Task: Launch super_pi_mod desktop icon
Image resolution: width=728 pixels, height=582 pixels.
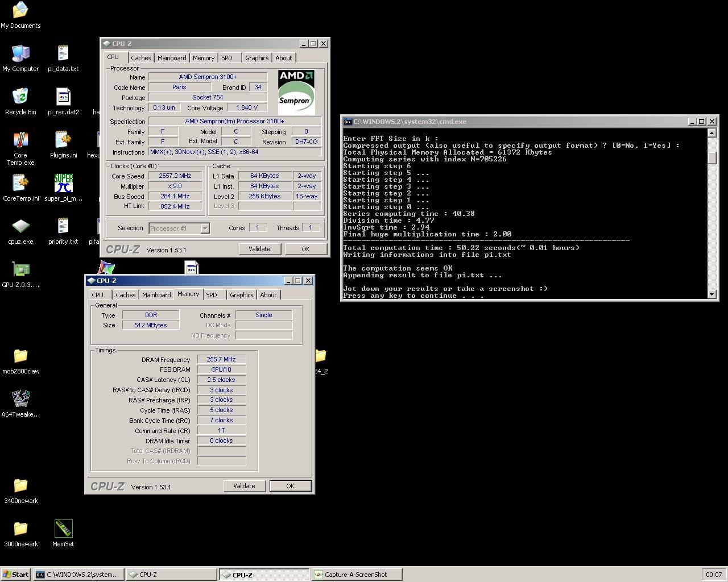Action: click(x=63, y=188)
